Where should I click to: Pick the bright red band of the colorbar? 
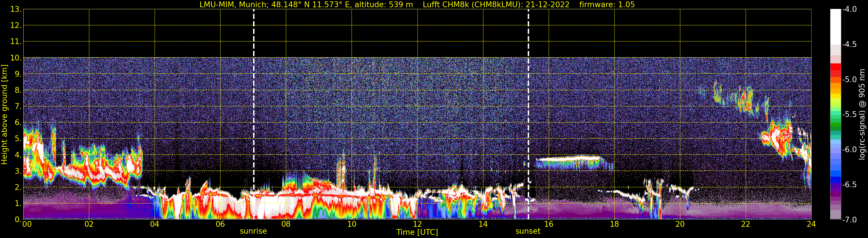coord(836,67)
